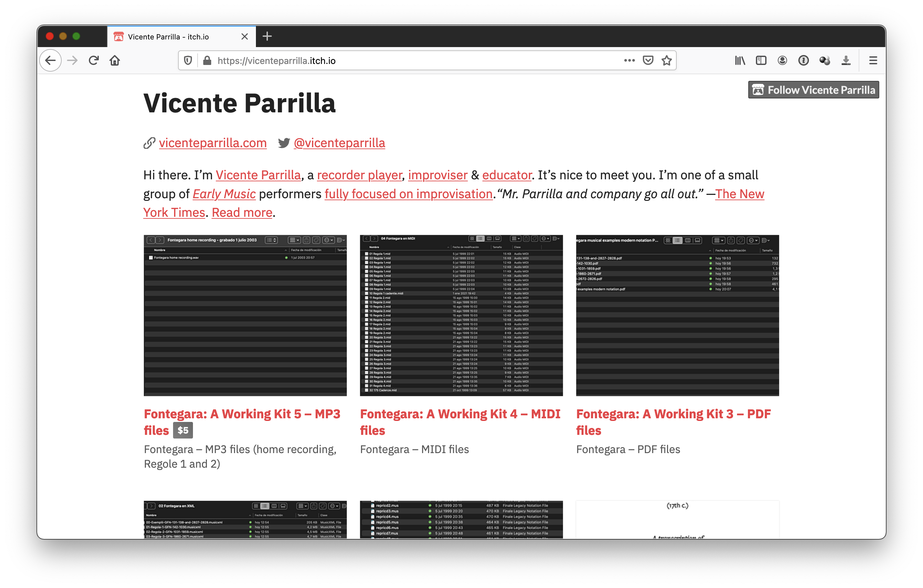
Task: Go back to the previous page
Action: (x=51, y=61)
